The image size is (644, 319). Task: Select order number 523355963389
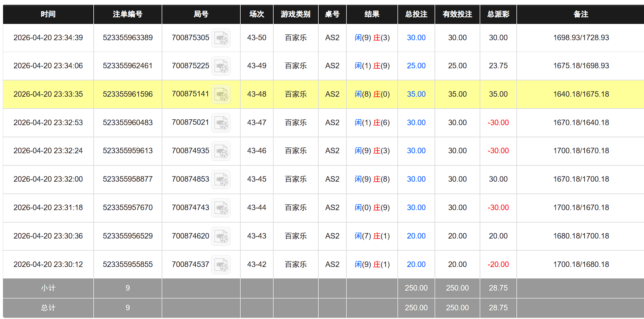tap(128, 37)
